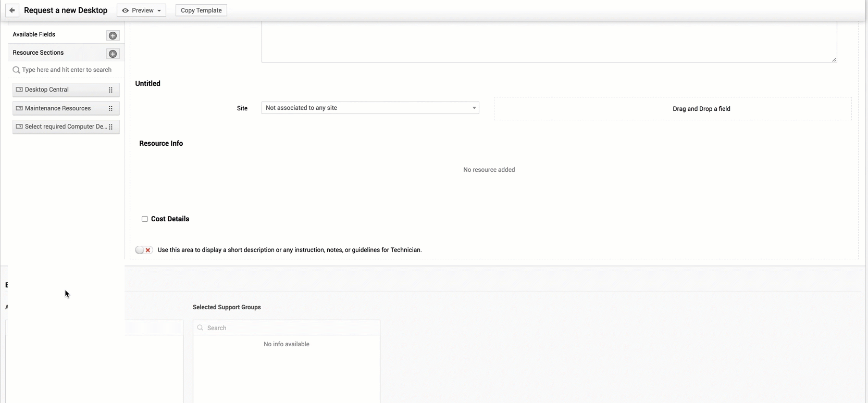Image resolution: width=868 pixels, height=403 pixels.
Task: Add field via Available Fields plus icon
Action: click(x=113, y=35)
